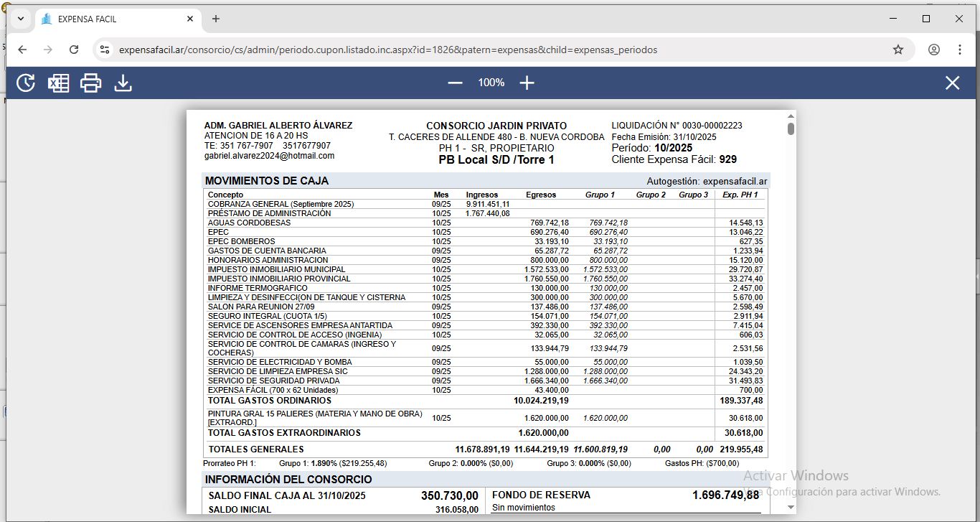Go back to the previous page
The width and height of the screenshot is (980, 522).
point(22,50)
